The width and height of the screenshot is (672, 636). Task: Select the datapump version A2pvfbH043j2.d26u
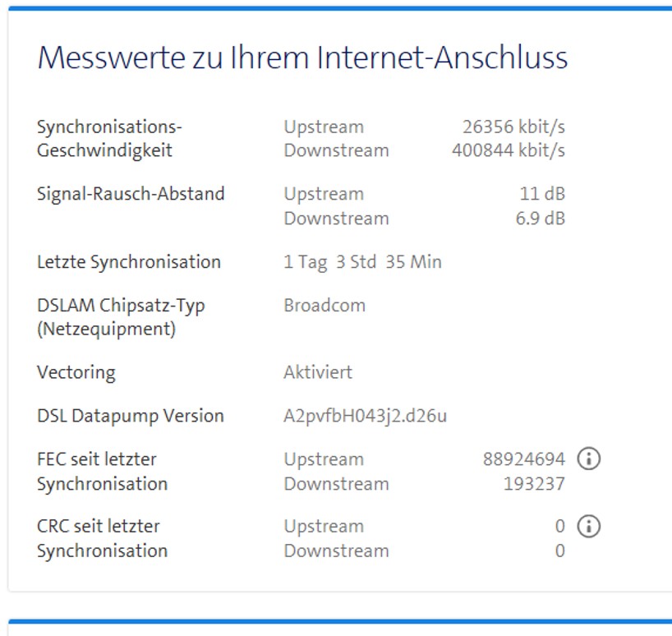tap(366, 416)
